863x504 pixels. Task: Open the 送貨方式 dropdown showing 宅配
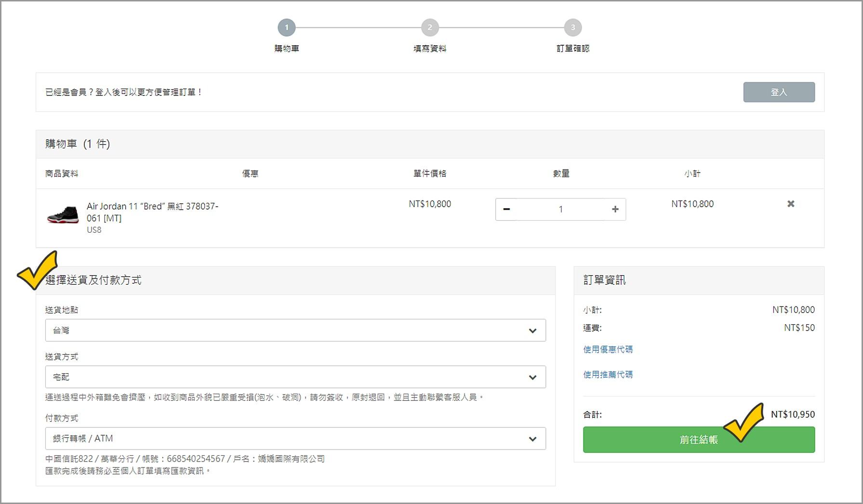pos(295,377)
